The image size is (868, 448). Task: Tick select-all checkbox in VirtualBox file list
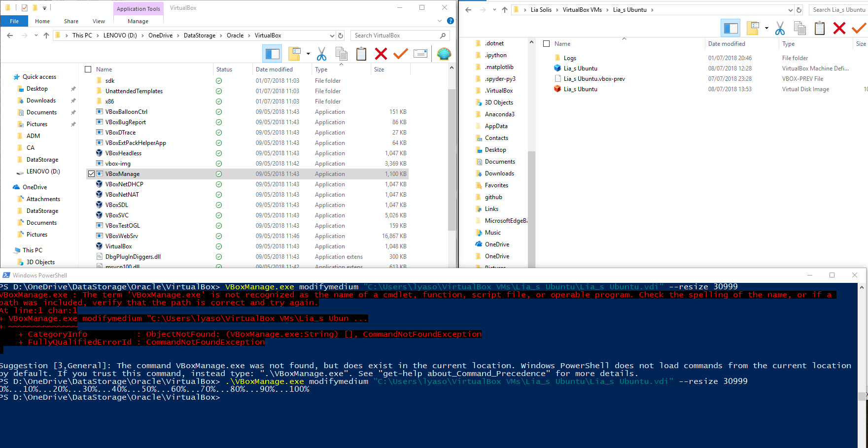tap(88, 69)
